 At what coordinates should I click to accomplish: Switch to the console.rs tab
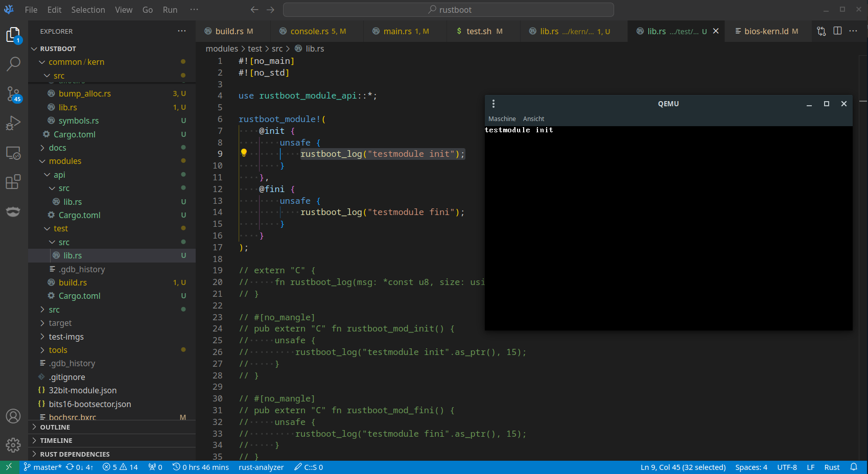click(x=317, y=31)
